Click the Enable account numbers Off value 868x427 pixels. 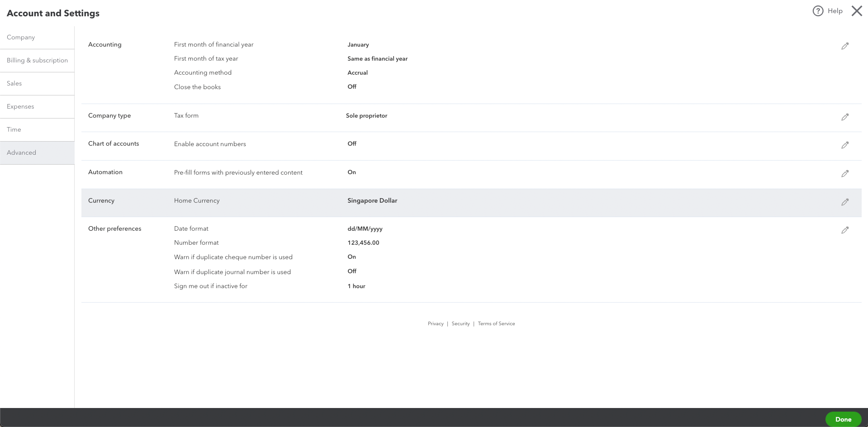(352, 144)
